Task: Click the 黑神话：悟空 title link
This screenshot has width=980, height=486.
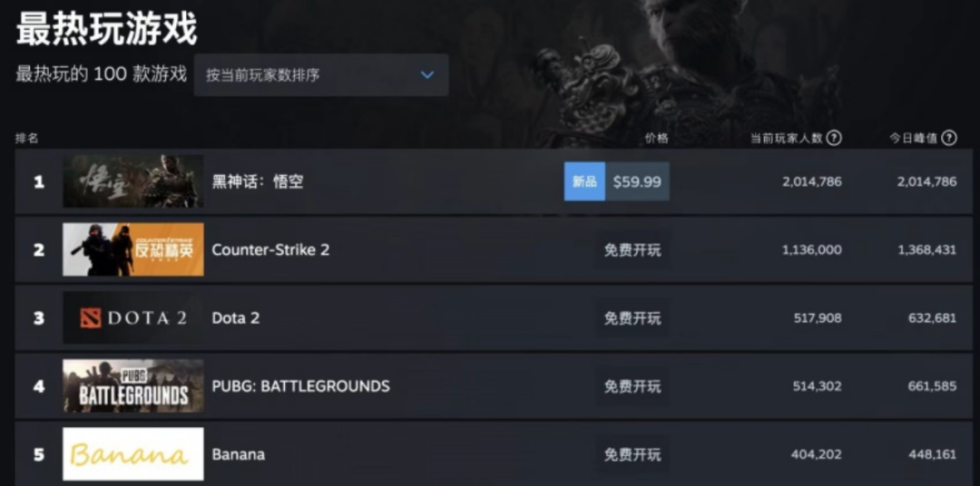Action: click(258, 181)
